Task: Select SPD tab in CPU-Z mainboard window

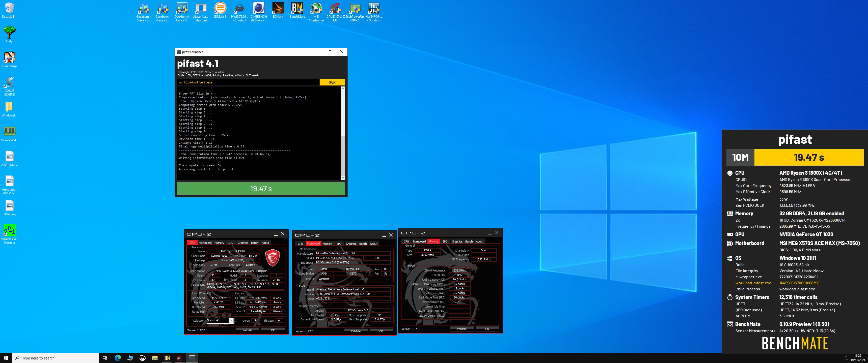Action: coord(339,244)
